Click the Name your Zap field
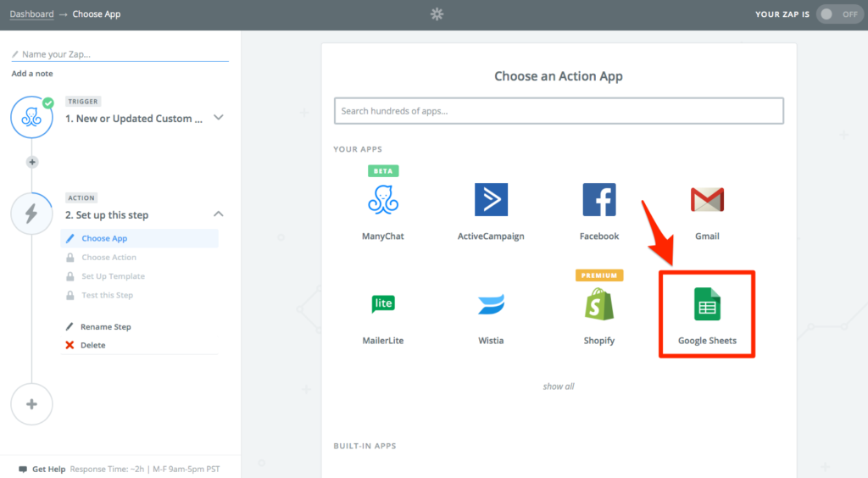The height and width of the screenshot is (478, 868). click(120, 54)
